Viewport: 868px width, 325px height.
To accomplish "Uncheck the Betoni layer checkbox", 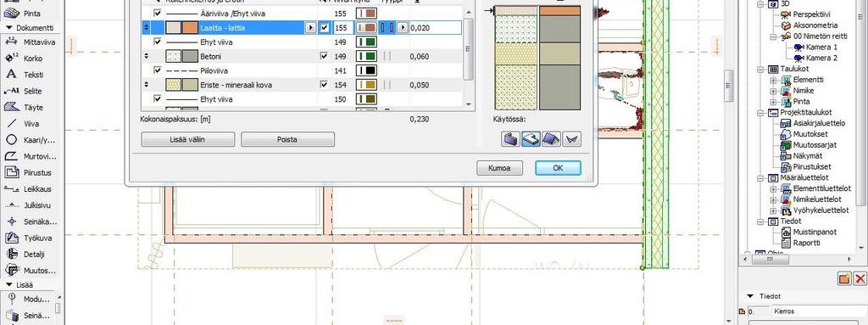I will pos(324,56).
